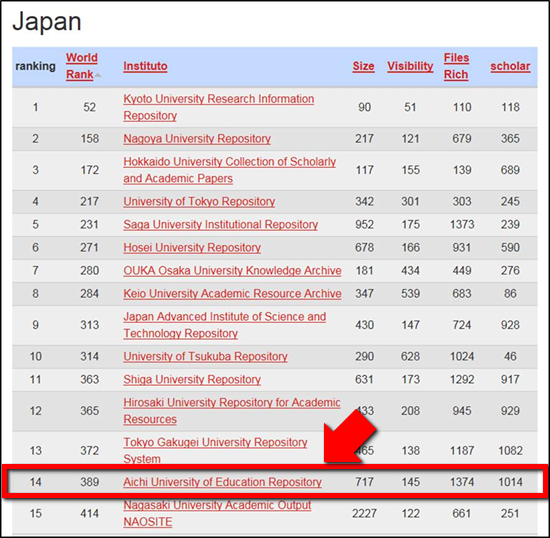Sort by scholar column header
Image resolution: width=550 pixels, height=538 pixels.
coord(510,66)
